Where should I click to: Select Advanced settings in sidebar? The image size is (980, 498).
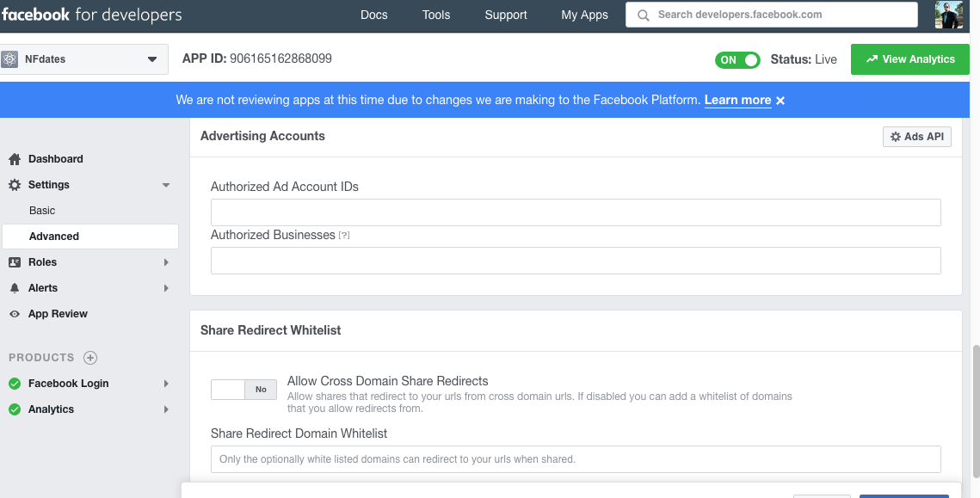(90, 237)
